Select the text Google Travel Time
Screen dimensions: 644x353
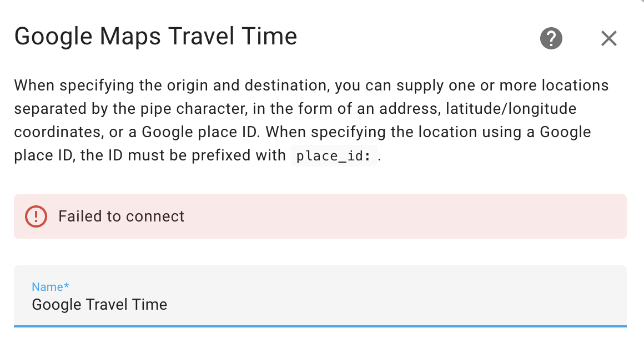(x=99, y=305)
